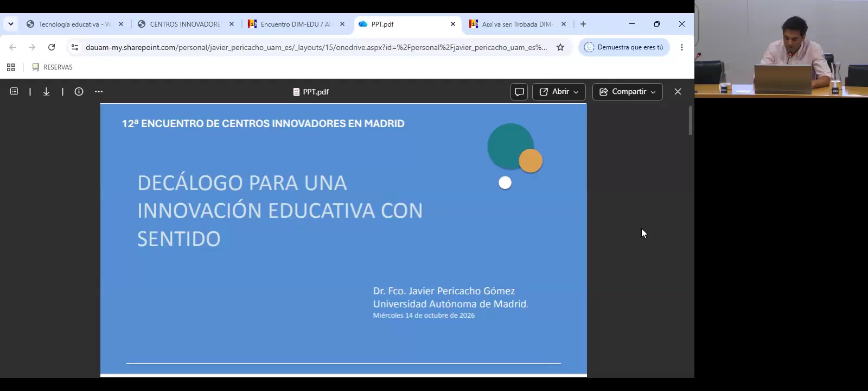The image size is (868, 391).
Task: Close the CENTROS INNOVADORES tab
Action: [232, 24]
